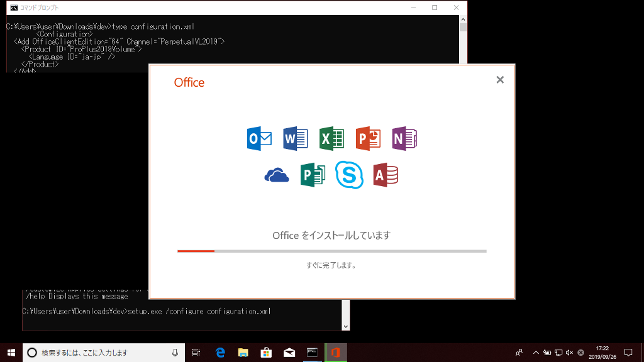This screenshot has height=362, width=644.
Task: Minimize the Command Prompt window
Action: tap(413, 8)
